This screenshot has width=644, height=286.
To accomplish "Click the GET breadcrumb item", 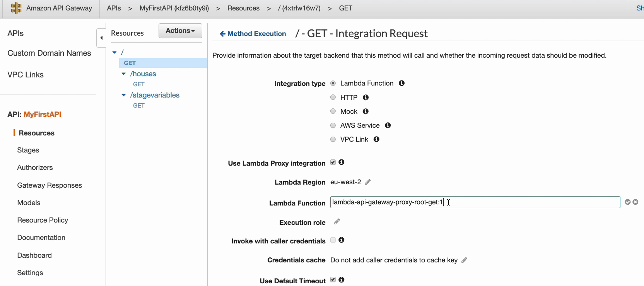I will [345, 8].
